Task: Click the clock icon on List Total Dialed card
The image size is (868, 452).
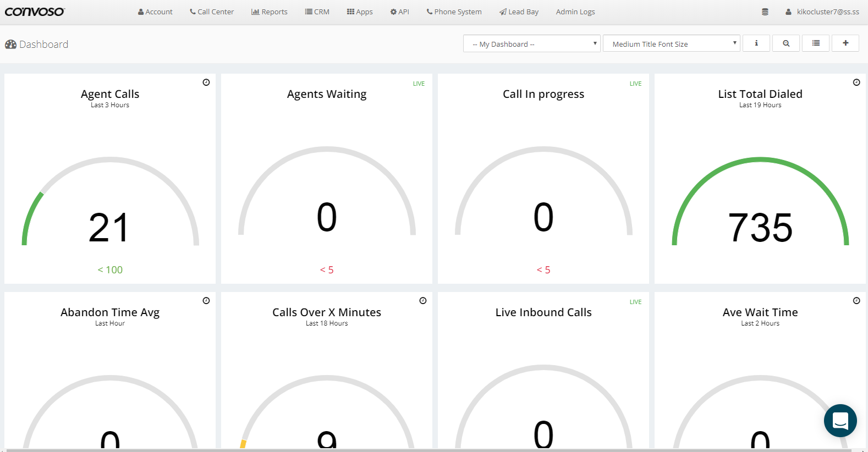Action: point(856,82)
